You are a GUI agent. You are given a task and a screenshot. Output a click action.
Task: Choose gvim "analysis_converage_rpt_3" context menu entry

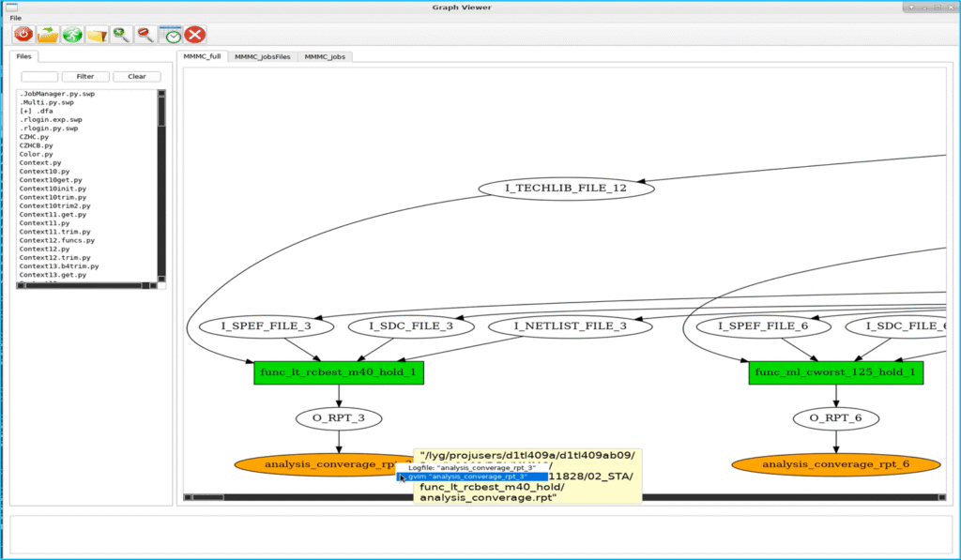473,477
